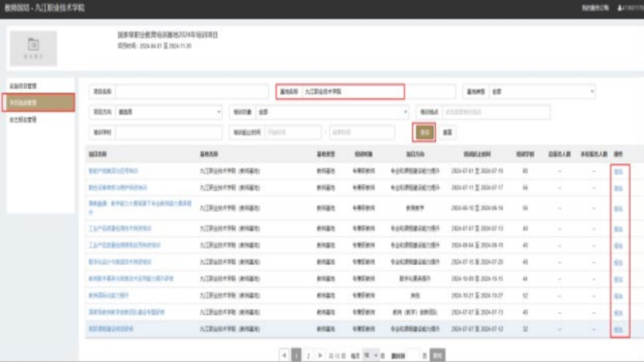Go to page 2 in pagination
Viewport: 644px width, 362px height.
pos(308,355)
